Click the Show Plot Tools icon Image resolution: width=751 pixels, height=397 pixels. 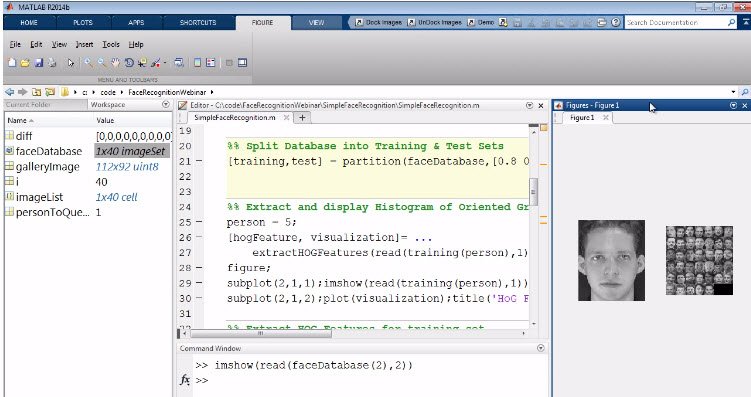242,63
